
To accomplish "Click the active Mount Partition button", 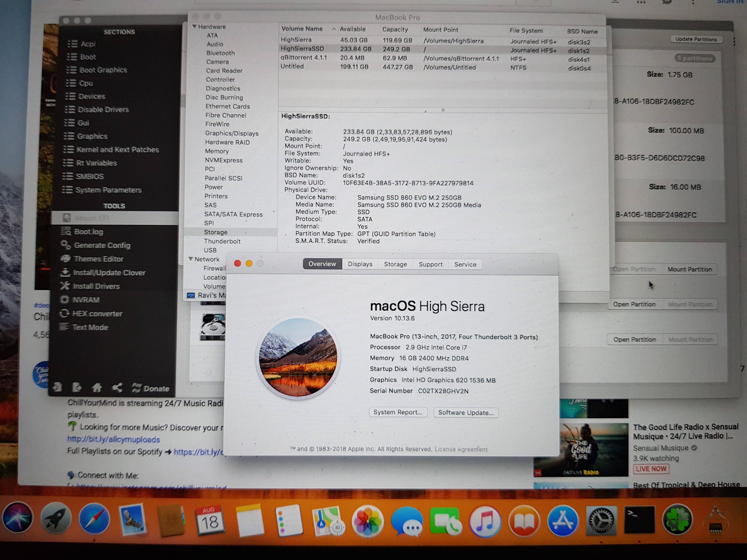I will [690, 269].
